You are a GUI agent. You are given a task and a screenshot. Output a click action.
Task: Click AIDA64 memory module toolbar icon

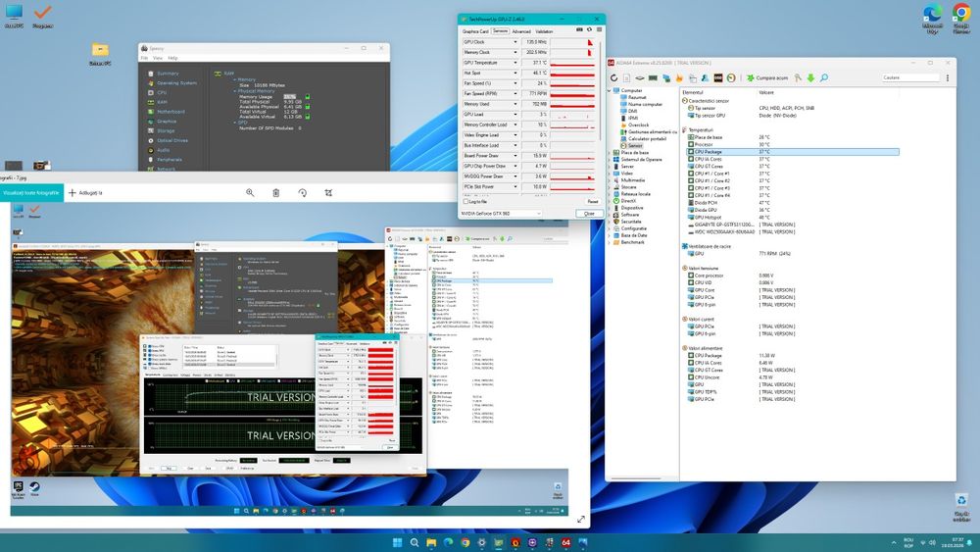point(653,78)
